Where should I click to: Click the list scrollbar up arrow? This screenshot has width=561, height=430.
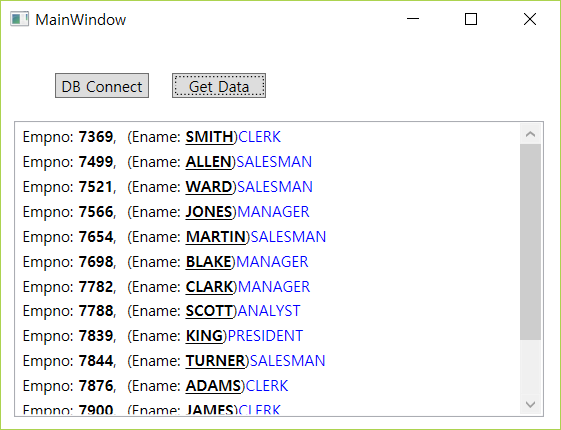531,134
